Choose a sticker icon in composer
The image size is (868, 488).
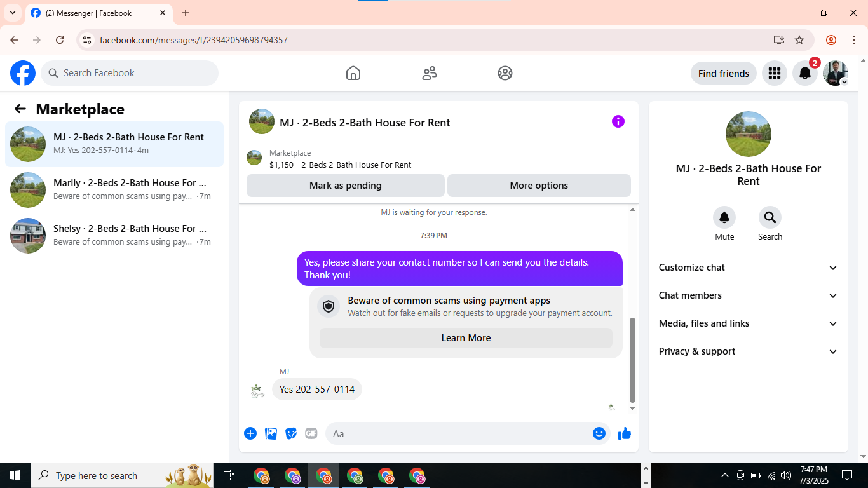point(291,433)
